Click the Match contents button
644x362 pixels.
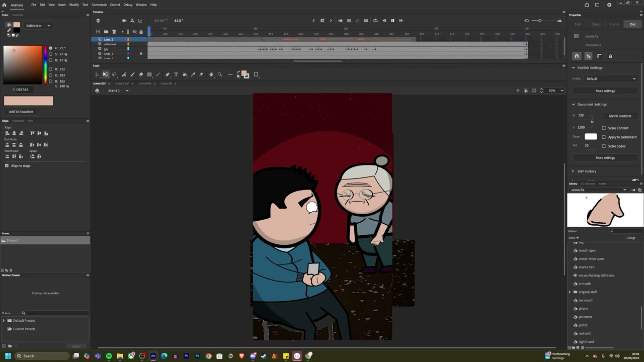pyautogui.click(x=620, y=116)
